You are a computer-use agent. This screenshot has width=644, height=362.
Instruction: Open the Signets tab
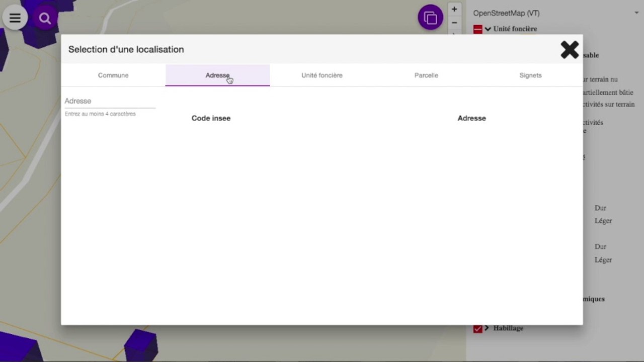[530, 75]
